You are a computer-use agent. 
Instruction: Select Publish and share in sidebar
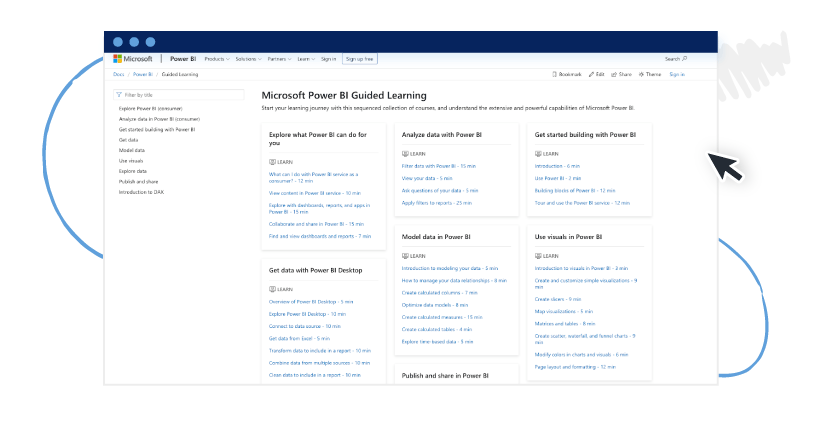tap(138, 182)
